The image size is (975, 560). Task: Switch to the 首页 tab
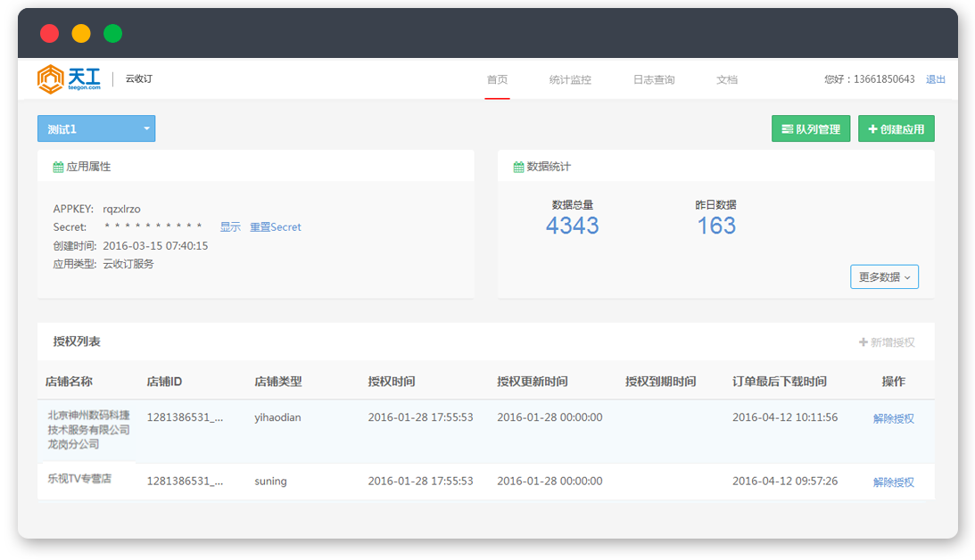pyautogui.click(x=497, y=79)
